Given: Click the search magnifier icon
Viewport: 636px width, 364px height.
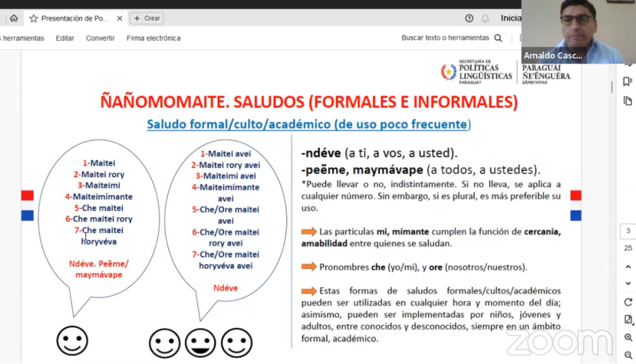Looking at the screenshot, I should click(498, 38).
